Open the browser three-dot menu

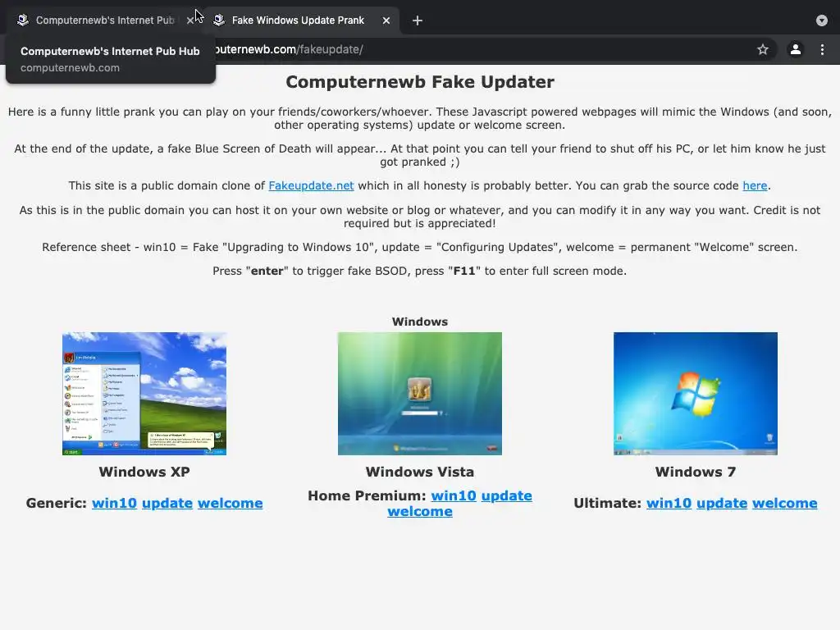tap(822, 49)
